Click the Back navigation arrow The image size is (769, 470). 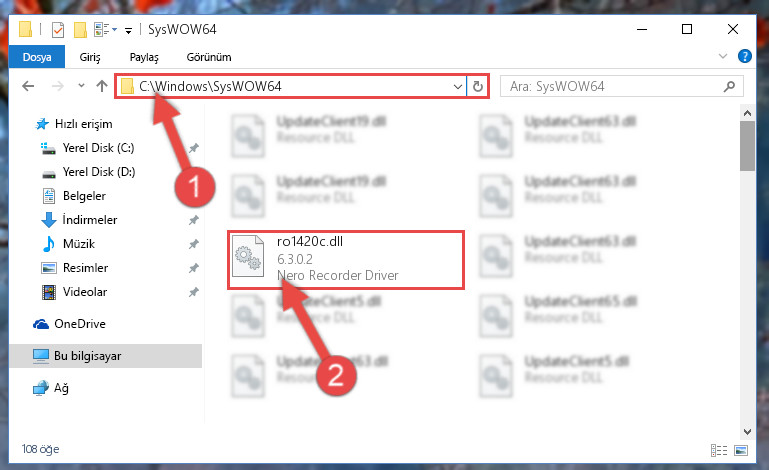coord(28,86)
